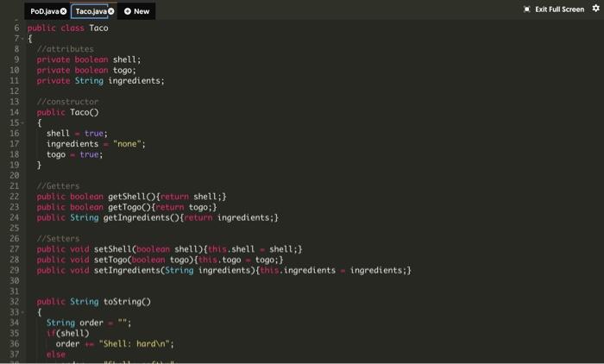Click the '//attributes' comment
Image resolution: width=604 pixels, height=364 pixels.
[x=65, y=49]
